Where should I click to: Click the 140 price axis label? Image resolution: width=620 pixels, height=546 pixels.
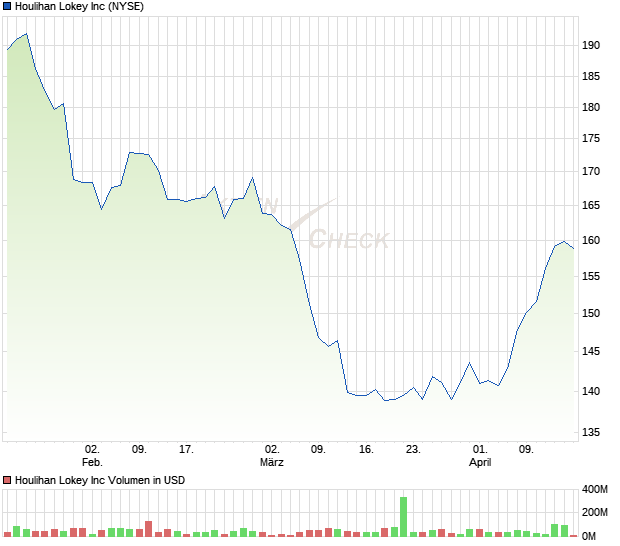[591, 391]
